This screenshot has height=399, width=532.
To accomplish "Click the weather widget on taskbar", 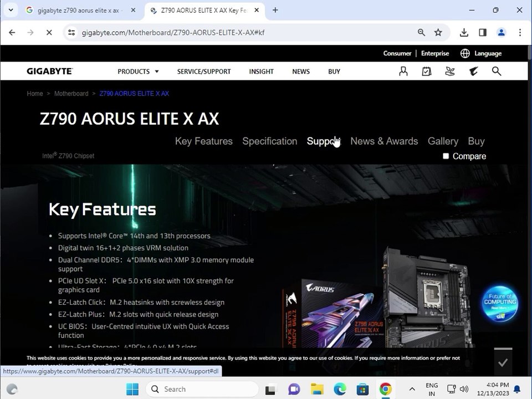I will [x=12, y=389].
